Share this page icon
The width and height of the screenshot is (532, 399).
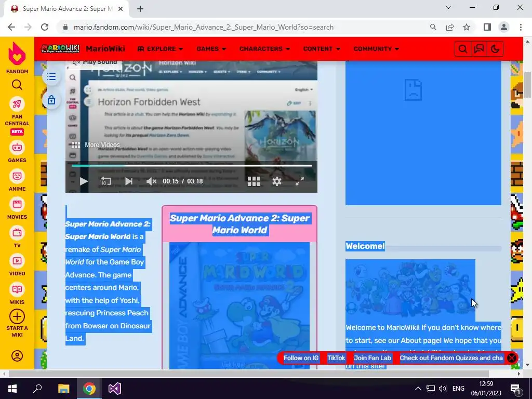[450, 27]
